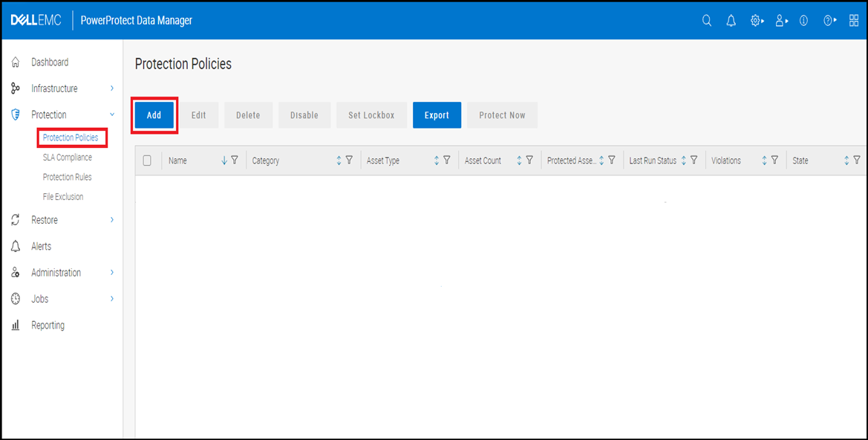Open Dashboard in the sidebar
This screenshot has height=440, width=868.
click(50, 62)
